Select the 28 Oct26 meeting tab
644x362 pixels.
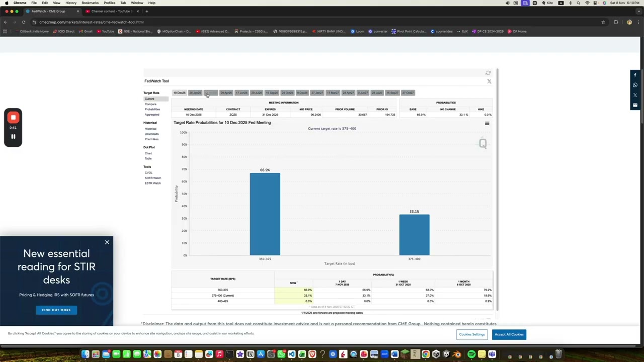tap(287, 93)
